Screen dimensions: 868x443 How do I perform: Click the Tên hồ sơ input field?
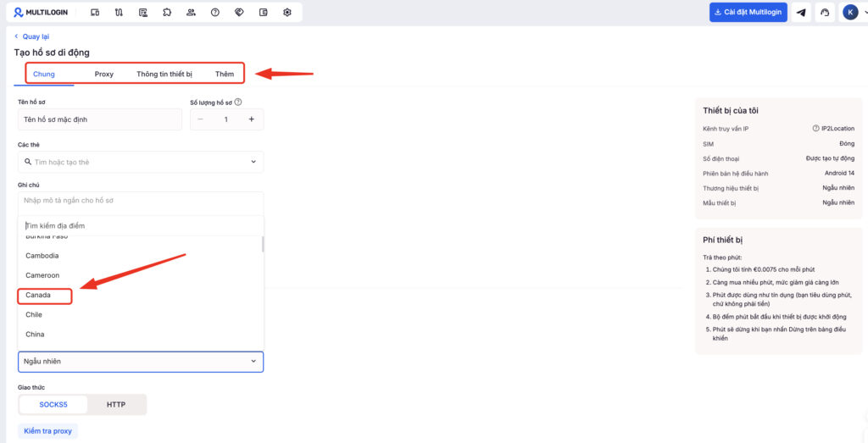pos(100,119)
